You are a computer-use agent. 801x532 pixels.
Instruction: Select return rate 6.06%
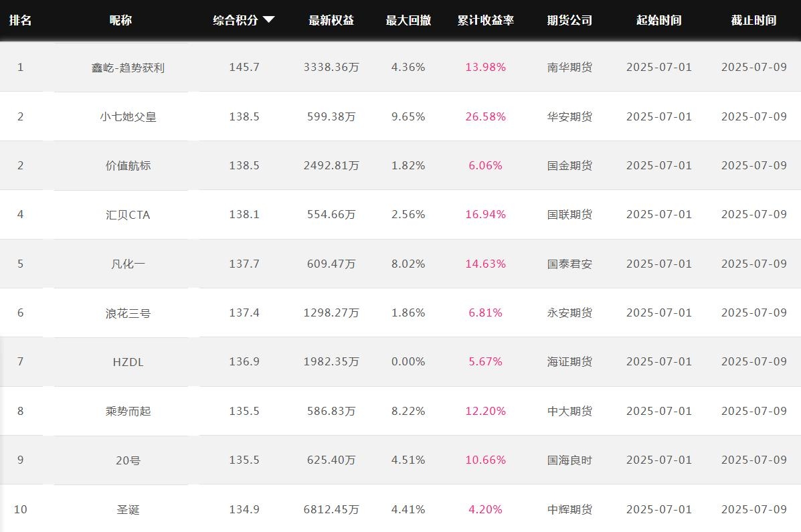click(485, 165)
